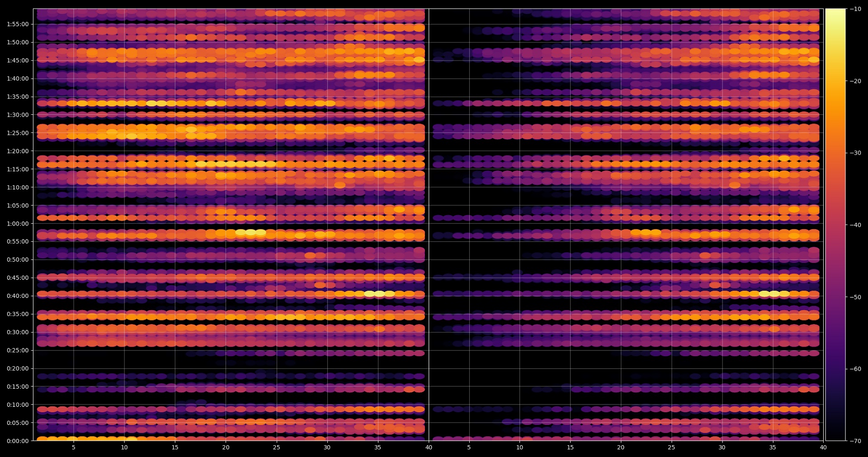Screen dimensions: 868x457
Task: Select the 0:20:00 time axis label
Action: tap(18, 369)
